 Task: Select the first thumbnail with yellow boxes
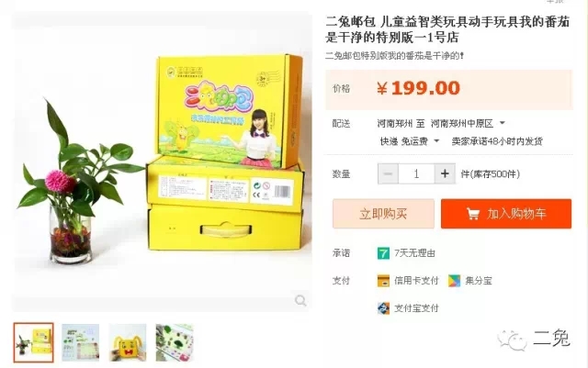coord(34,342)
